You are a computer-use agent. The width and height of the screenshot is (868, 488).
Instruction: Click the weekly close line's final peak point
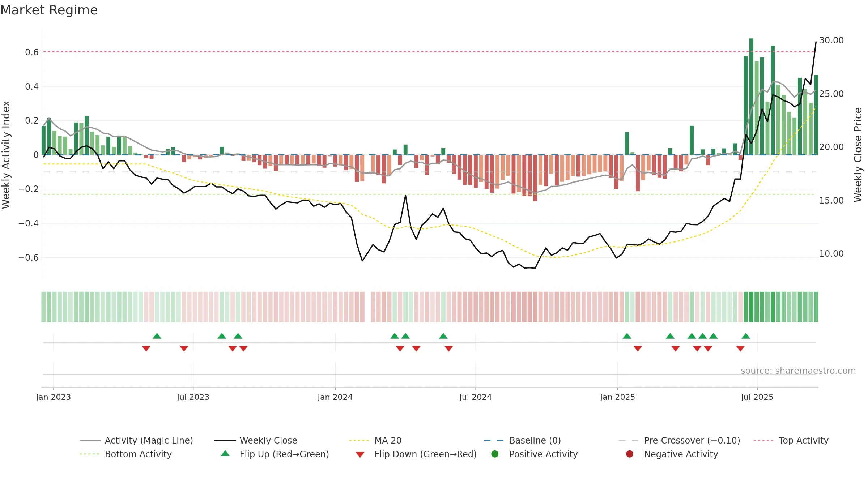[816, 42]
